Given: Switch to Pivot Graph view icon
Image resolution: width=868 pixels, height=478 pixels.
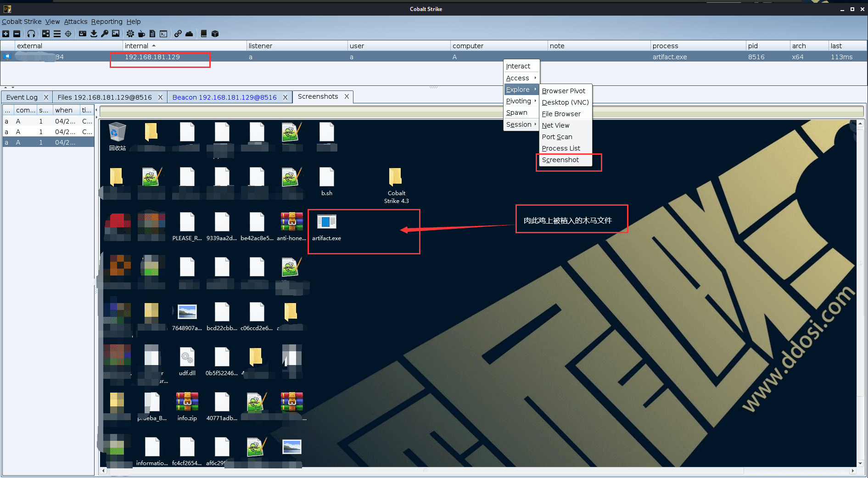Looking at the screenshot, I should pyautogui.click(x=46, y=34).
